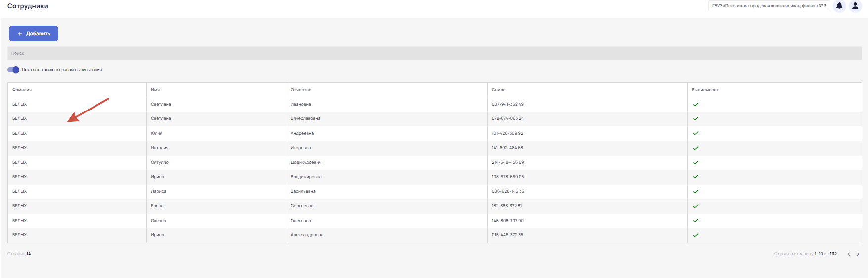Click the checkmark in Наталия Игоревна's row
This screenshot has height=278, width=868.
click(696, 148)
